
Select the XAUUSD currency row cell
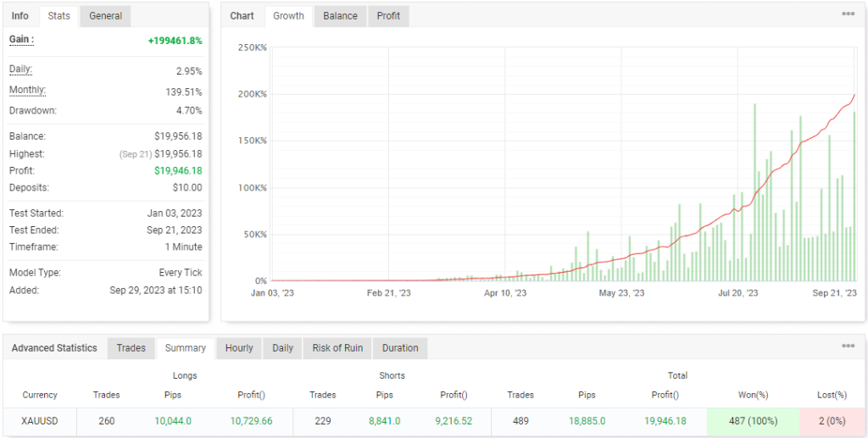click(40, 421)
